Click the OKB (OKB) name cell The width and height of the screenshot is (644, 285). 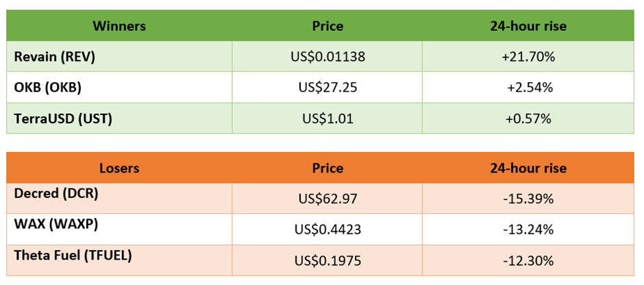click(119, 87)
